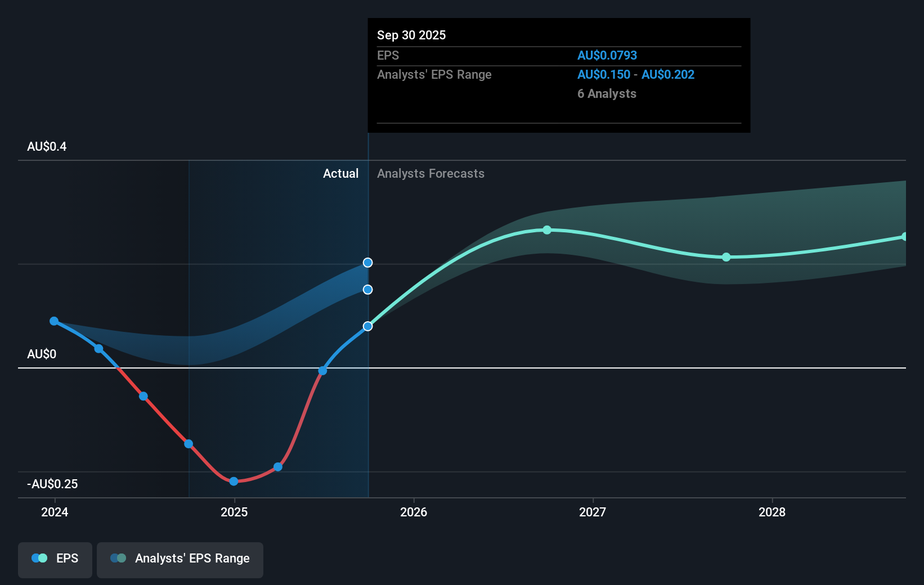Viewport: 924px width, 585px height.
Task: Click the EPS point crossing AU$0 in mid-2025
Action: 322,371
